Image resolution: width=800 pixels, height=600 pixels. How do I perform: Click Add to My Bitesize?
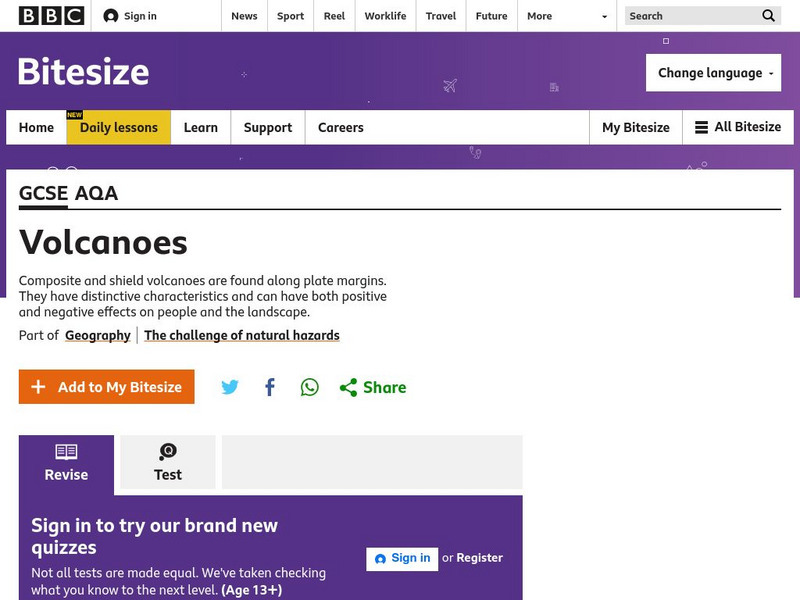pyautogui.click(x=106, y=386)
